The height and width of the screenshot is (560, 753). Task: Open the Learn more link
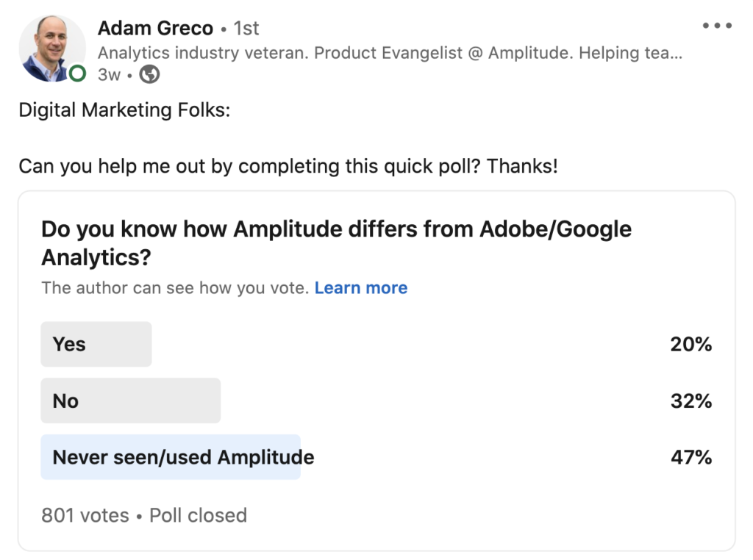[x=361, y=288]
